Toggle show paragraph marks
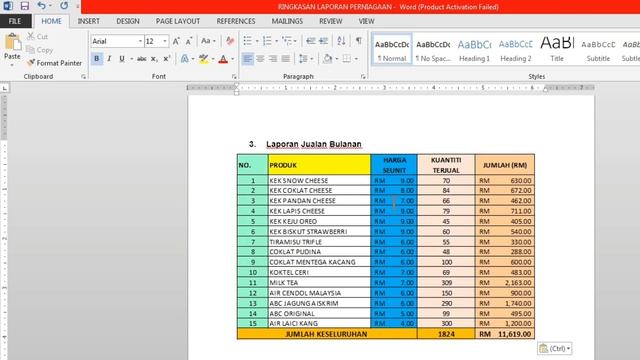 [358, 41]
